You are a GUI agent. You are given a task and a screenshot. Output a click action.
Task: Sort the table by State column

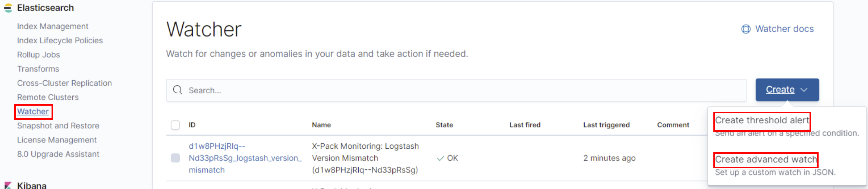coord(444,125)
